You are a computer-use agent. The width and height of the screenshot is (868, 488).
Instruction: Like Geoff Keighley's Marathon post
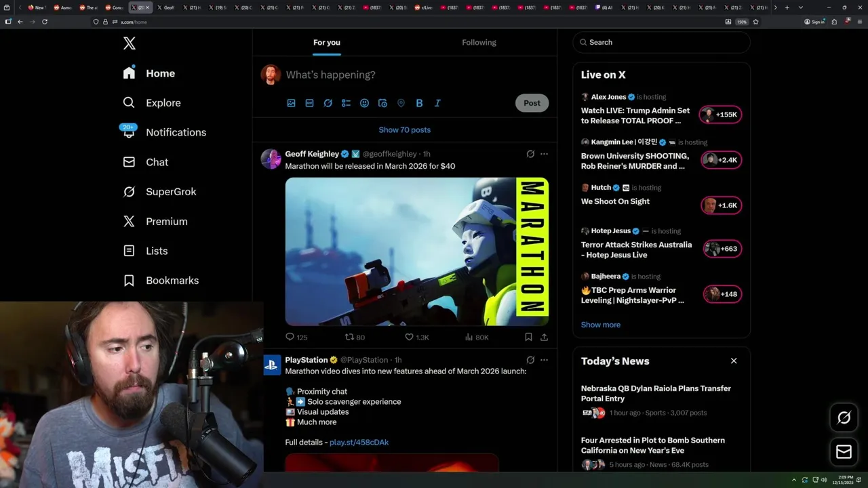coord(416,337)
